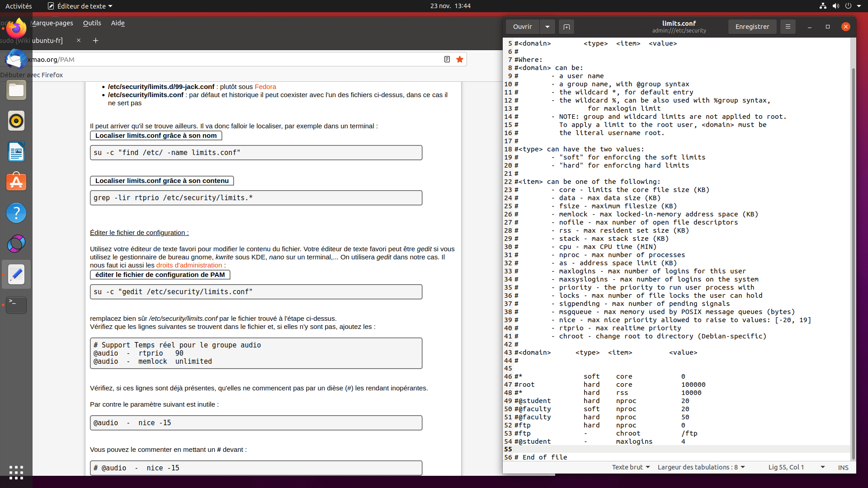The width and height of the screenshot is (868, 488).
Task: Click the Enregistrer button
Action: point(752,27)
